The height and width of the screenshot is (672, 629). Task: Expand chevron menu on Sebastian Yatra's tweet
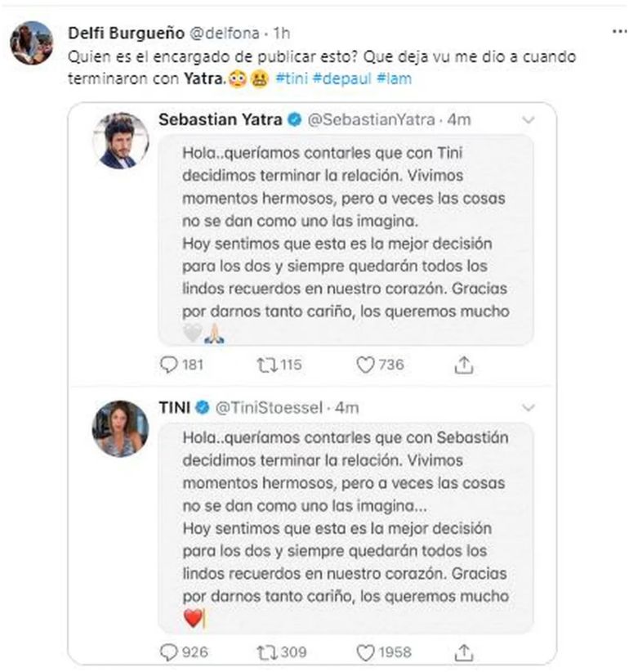[x=529, y=120]
